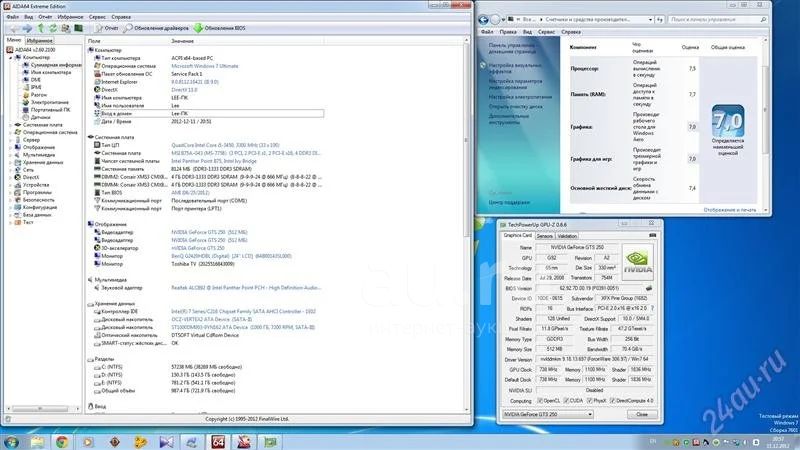Click Настройка визуальных эффектов in the performance window
Screen dimensions: 800x450
coord(515,68)
